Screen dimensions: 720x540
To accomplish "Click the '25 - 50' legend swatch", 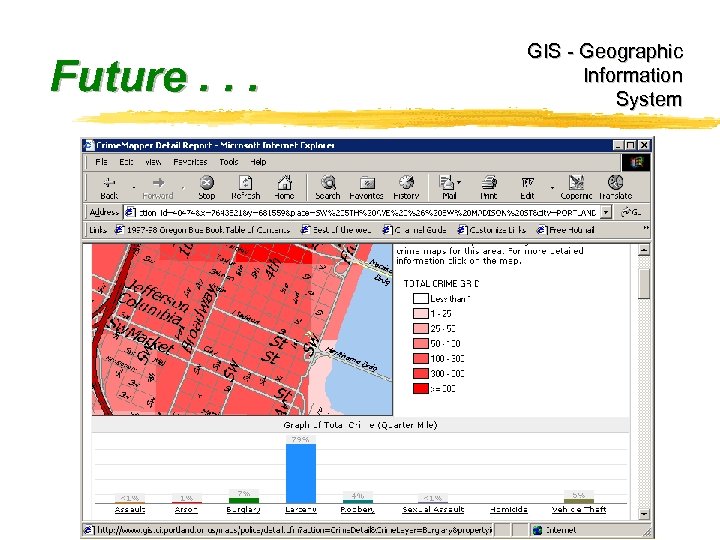I will point(421,328).
